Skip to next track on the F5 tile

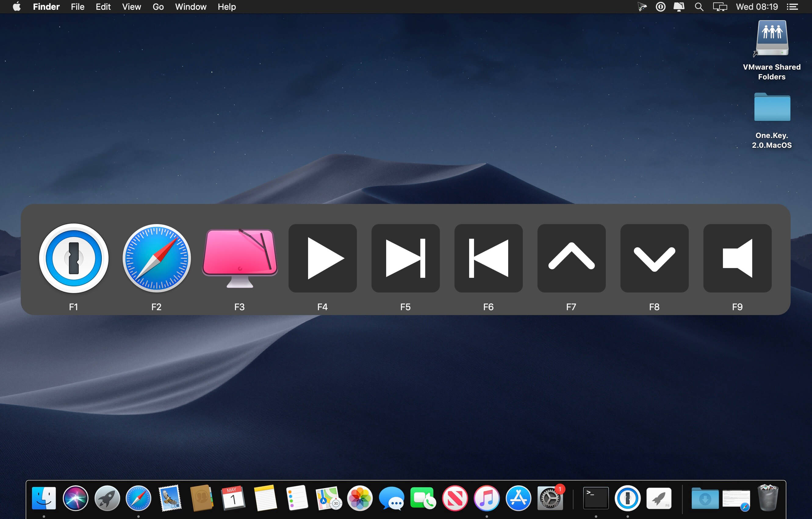[406, 258]
